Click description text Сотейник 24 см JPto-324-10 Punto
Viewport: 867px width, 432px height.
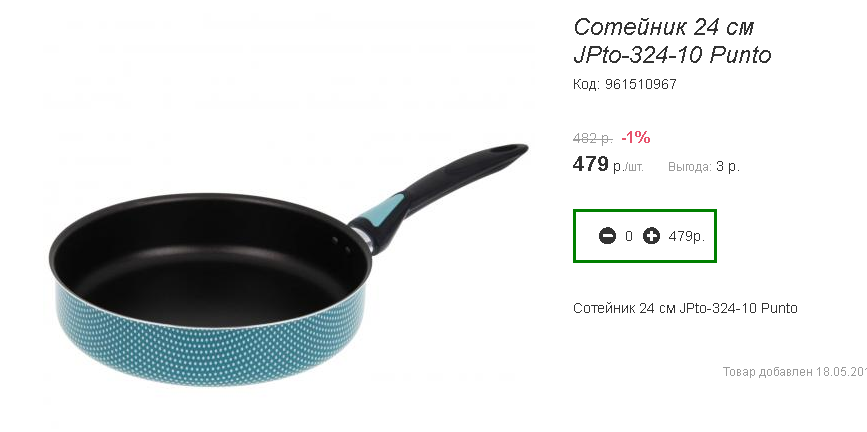[685, 308]
